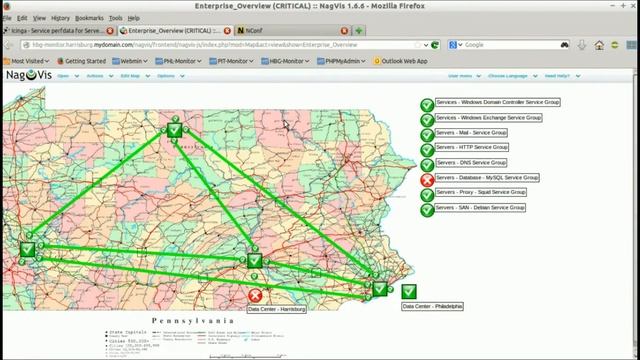Open the Firefox View menu
This screenshot has width=640, height=360.
tap(39, 18)
